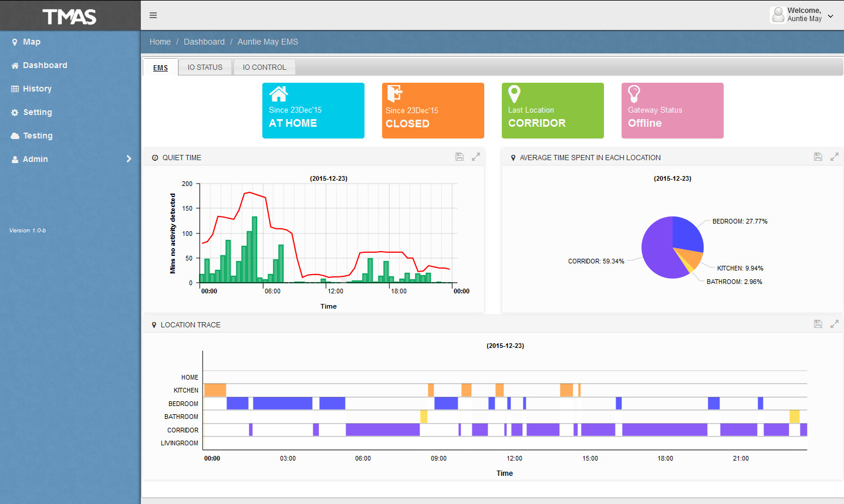844x504 pixels.
Task: Expand the Average Time Spent panel fullscreen
Action: pyautogui.click(x=835, y=157)
